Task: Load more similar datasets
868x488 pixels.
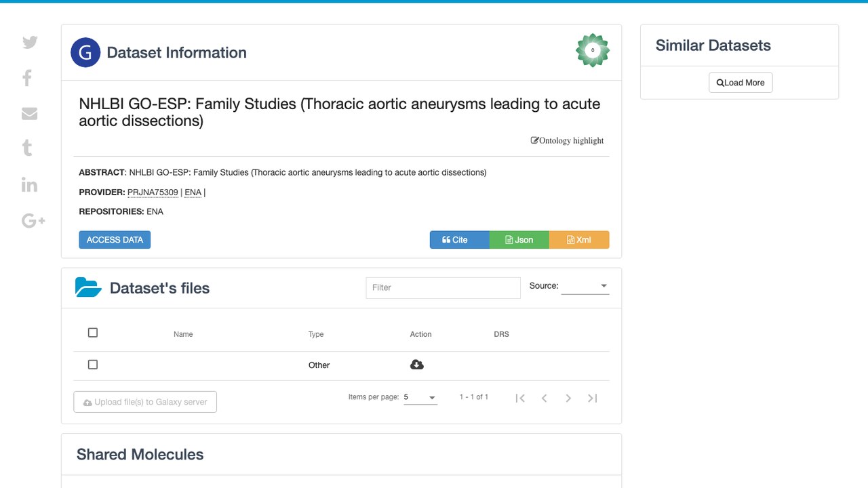Action: click(x=741, y=83)
